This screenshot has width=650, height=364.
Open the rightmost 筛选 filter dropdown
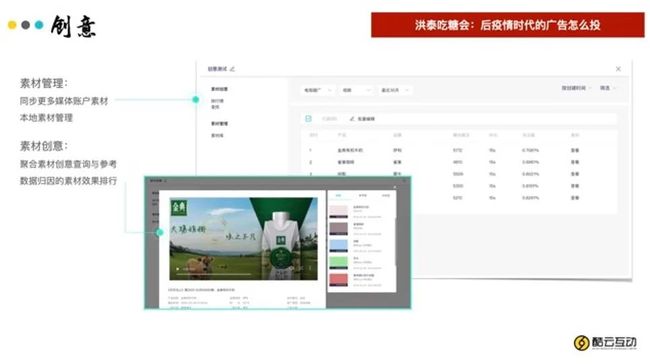[608, 88]
